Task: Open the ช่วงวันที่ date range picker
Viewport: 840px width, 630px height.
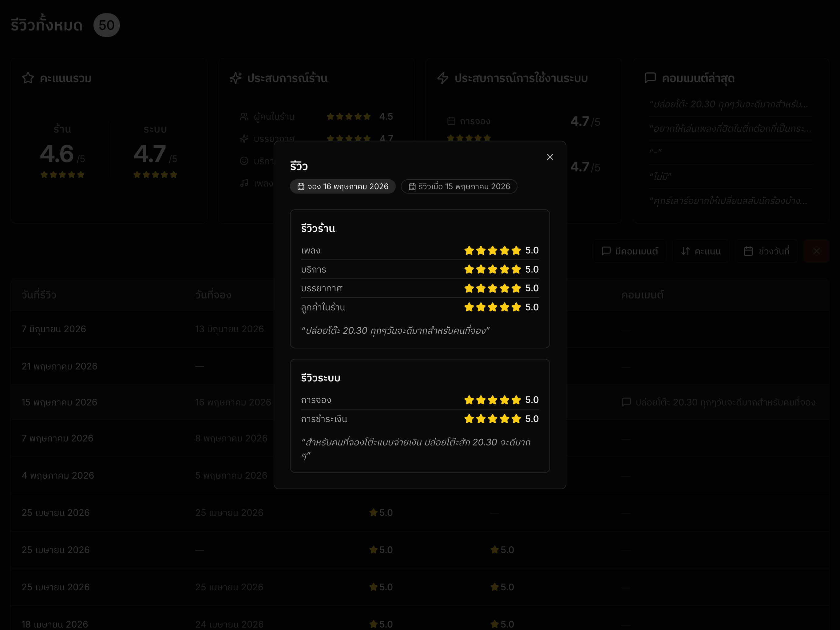Action: (766, 251)
